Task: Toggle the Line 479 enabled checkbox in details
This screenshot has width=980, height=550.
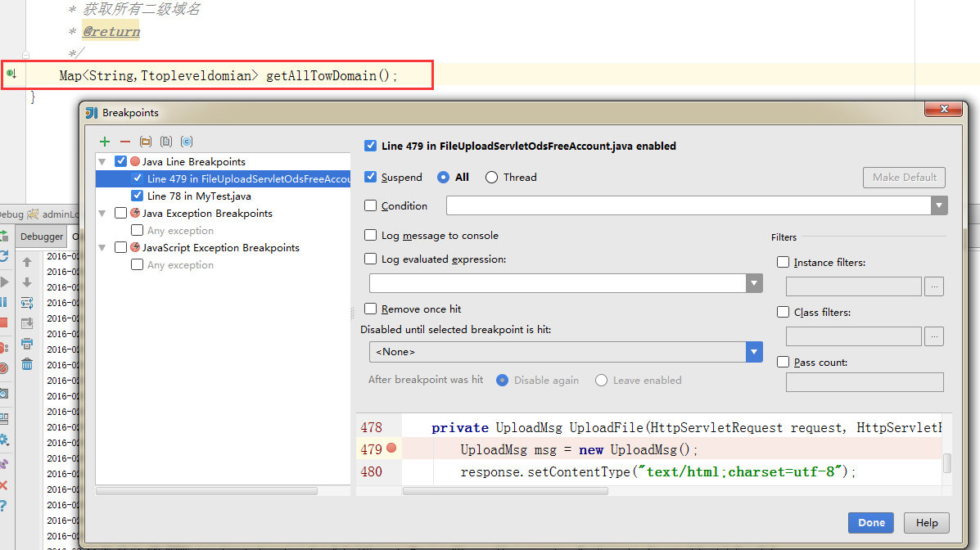Action: [x=371, y=146]
